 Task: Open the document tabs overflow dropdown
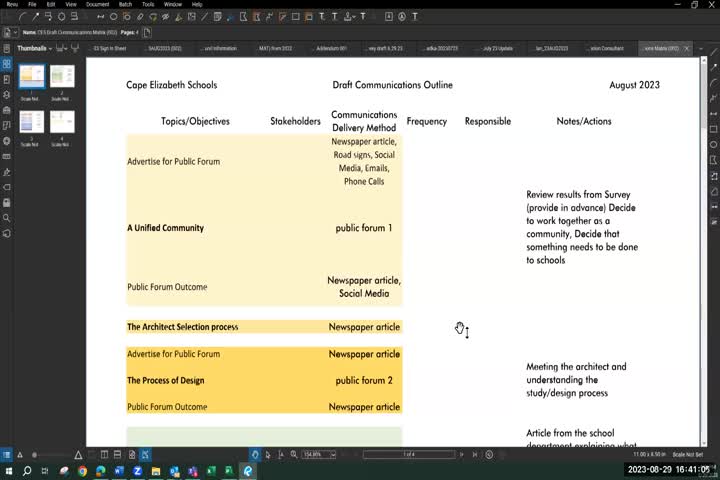pos(701,48)
